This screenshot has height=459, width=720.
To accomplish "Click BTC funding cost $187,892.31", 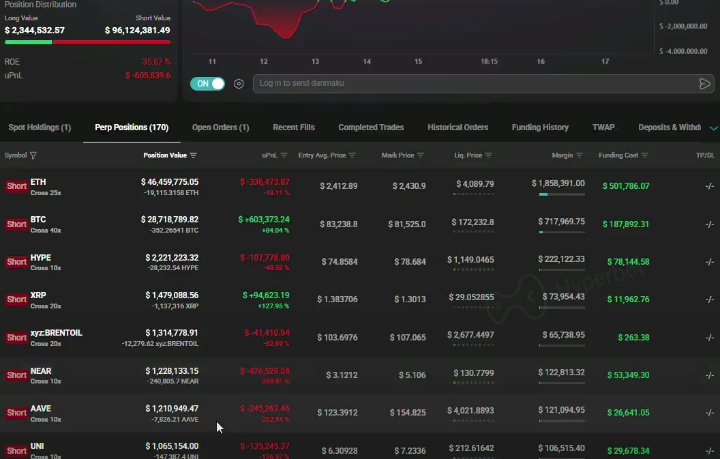I will click(626, 224).
